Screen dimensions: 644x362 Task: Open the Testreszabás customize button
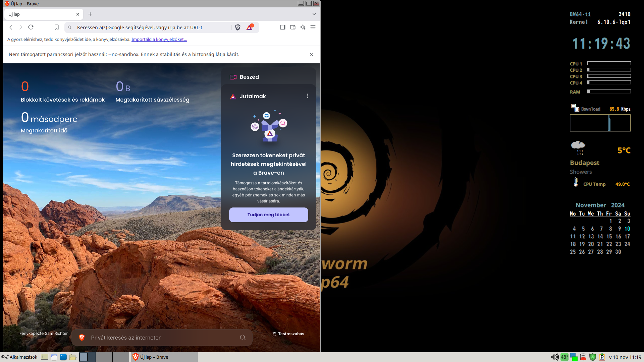(x=288, y=334)
